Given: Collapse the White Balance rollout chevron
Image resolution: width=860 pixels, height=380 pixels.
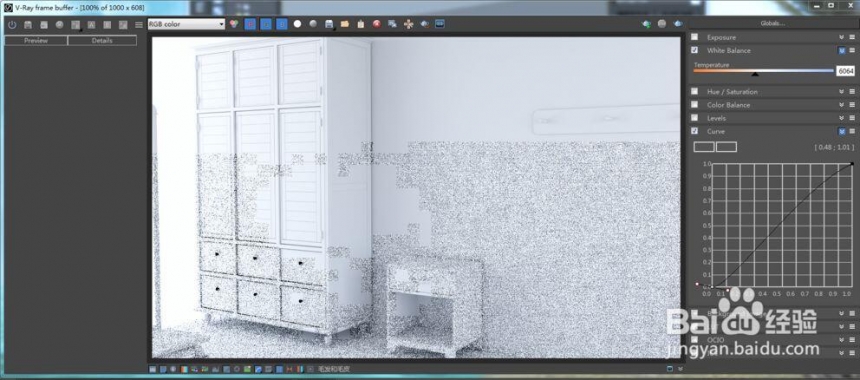Looking at the screenshot, I should 841,50.
